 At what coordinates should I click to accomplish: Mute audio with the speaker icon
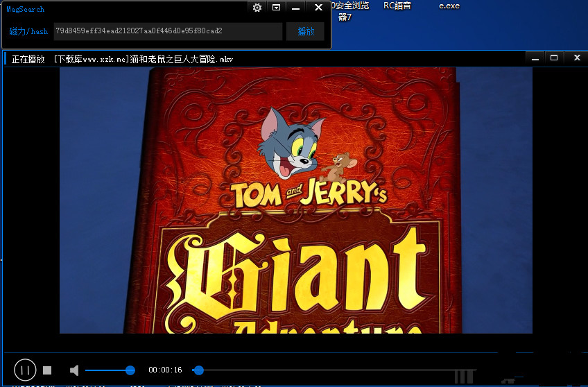tap(74, 370)
